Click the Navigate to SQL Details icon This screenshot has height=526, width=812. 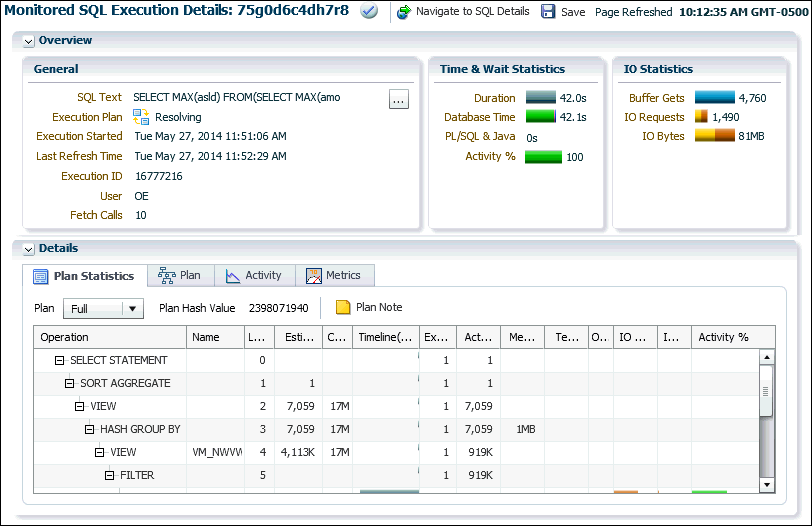pos(404,12)
